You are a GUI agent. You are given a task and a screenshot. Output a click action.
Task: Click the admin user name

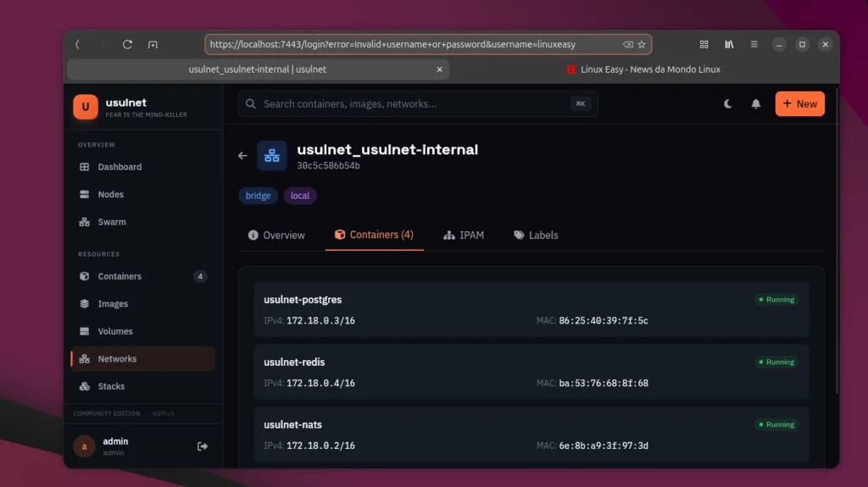click(115, 441)
